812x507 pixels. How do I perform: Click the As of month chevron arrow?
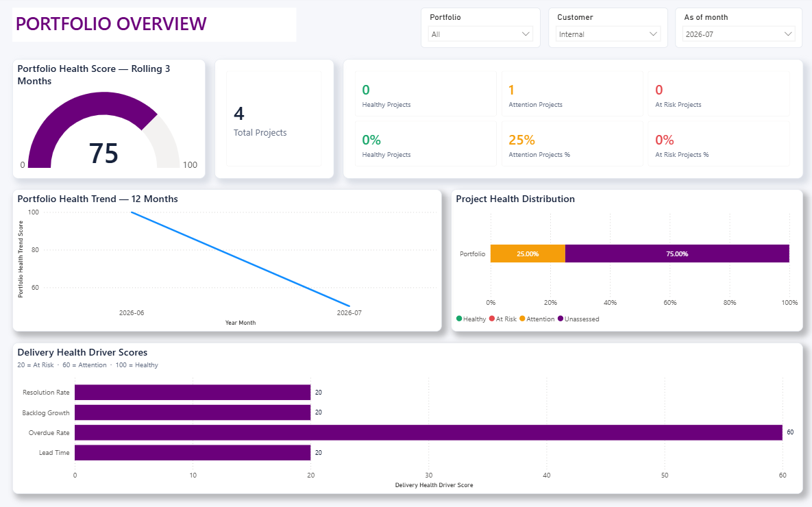coord(787,34)
